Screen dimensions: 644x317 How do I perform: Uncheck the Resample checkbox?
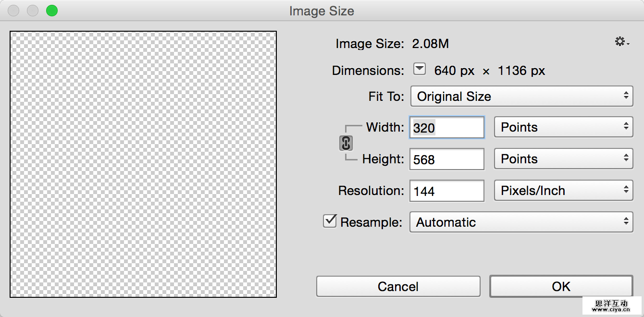coord(330,221)
